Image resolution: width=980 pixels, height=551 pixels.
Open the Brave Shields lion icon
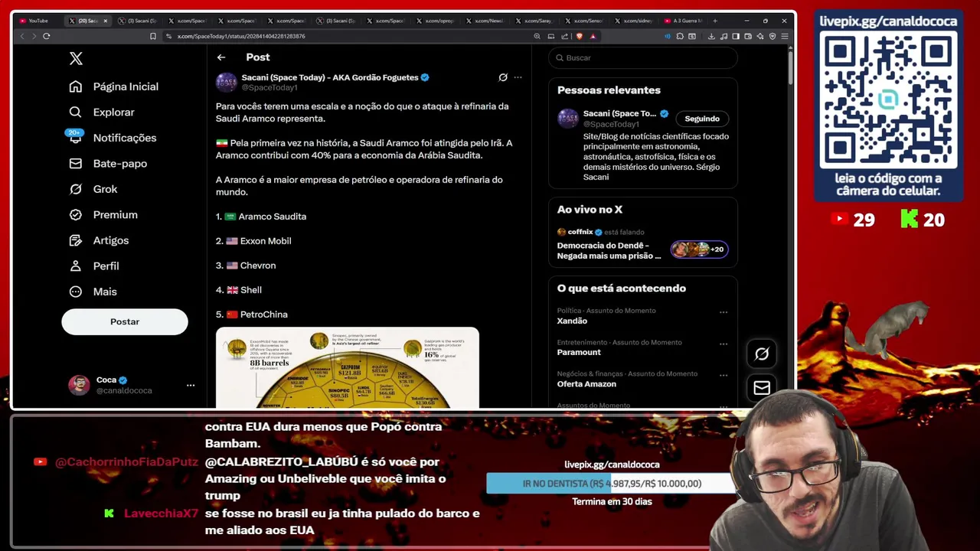pyautogui.click(x=580, y=36)
